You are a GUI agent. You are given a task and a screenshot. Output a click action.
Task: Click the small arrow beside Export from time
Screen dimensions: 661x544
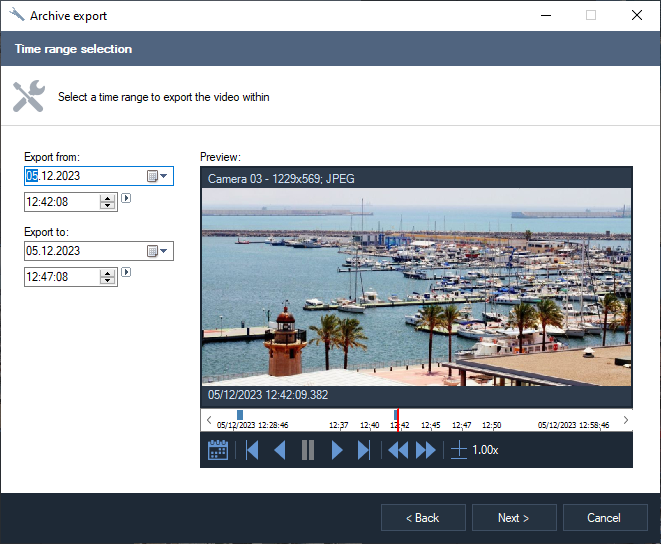tap(126, 198)
